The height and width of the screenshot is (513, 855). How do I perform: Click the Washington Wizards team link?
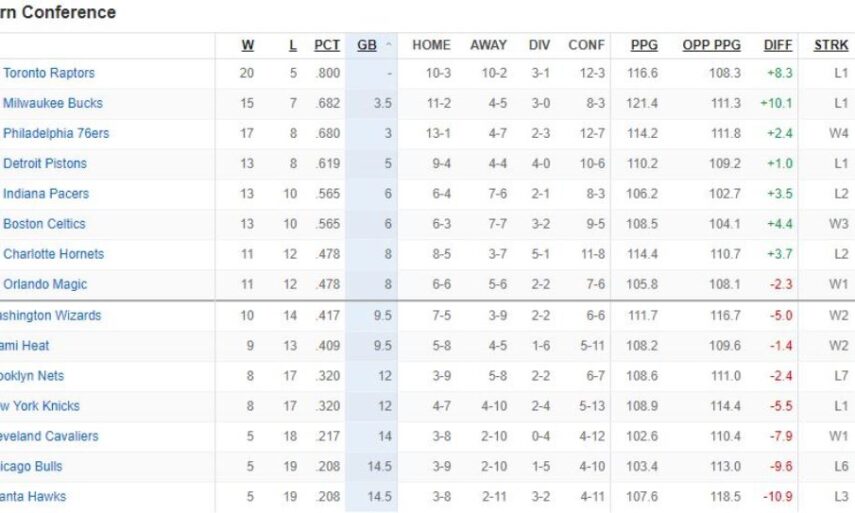50,315
